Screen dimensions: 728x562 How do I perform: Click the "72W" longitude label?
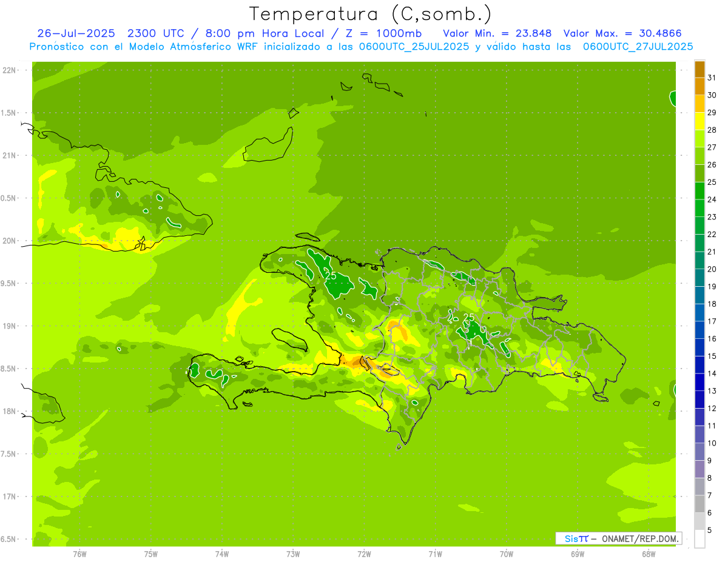coord(365,554)
